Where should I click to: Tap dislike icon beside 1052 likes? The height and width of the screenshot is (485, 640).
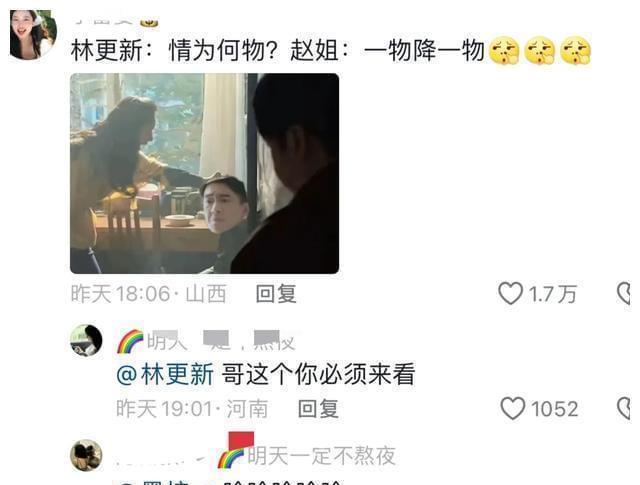point(624,408)
